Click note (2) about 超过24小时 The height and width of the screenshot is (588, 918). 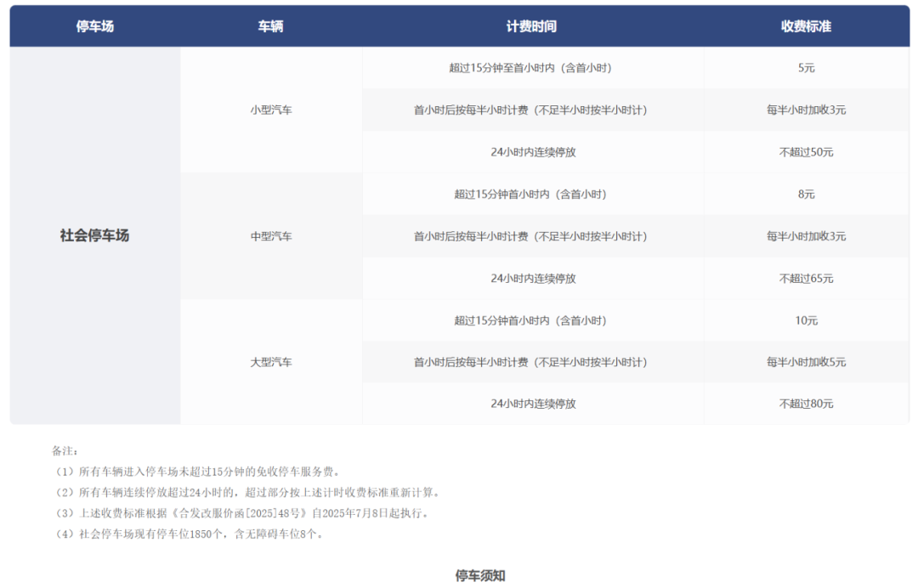(x=246, y=493)
